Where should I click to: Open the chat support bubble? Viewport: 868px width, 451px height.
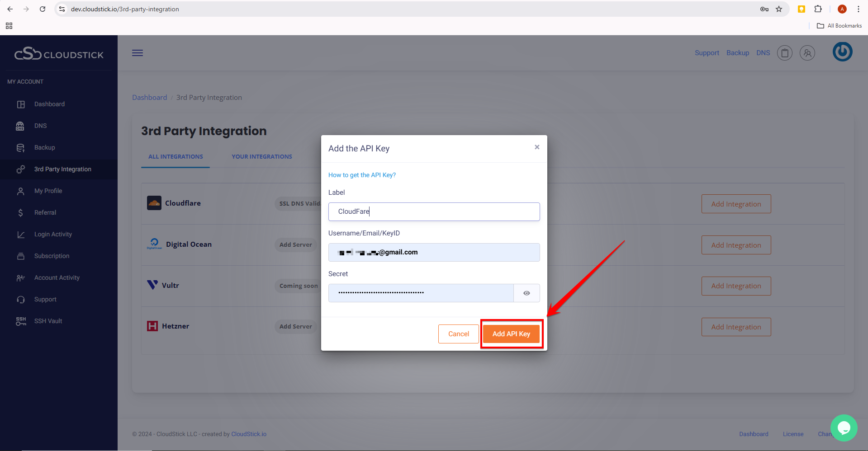coord(844,428)
